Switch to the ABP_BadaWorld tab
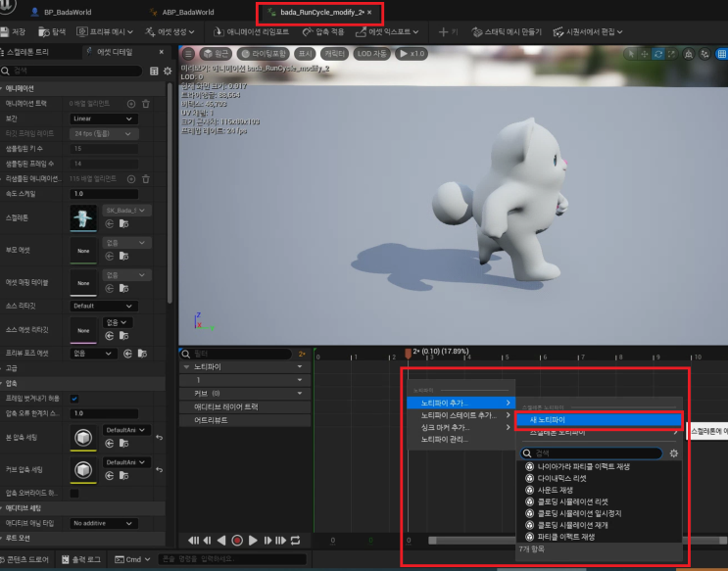Screen dimensions: 728x571 pyautogui.click(x=182, y=12)
